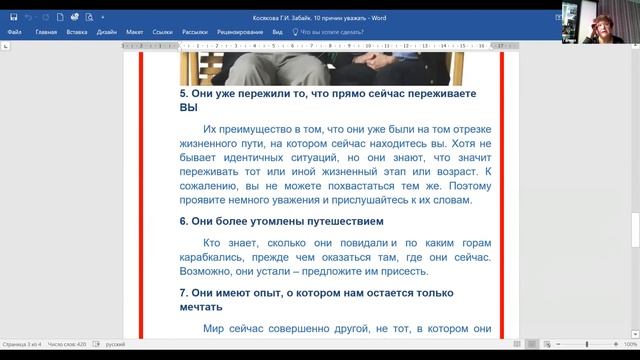Screen dimensions: 640x360
Task: Open the Дизайн ribbon tab
Action: [x=107, y=32]
